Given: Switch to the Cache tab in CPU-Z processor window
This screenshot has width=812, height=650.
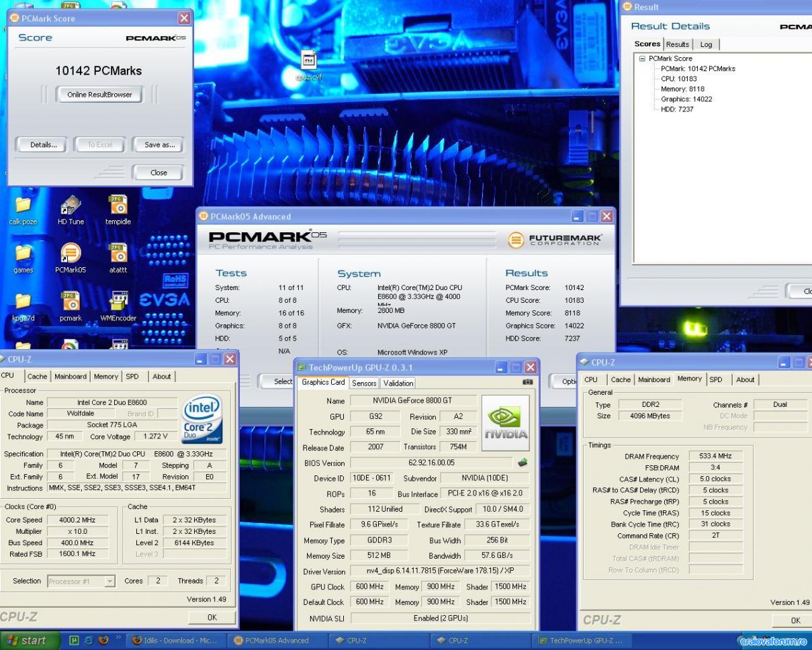Looking at the screenshot, I should pos(37,377).
